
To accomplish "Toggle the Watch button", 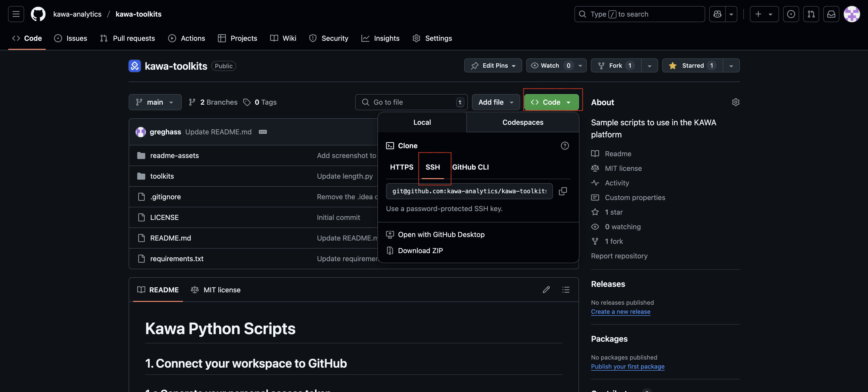I will (x=550, y=66).
